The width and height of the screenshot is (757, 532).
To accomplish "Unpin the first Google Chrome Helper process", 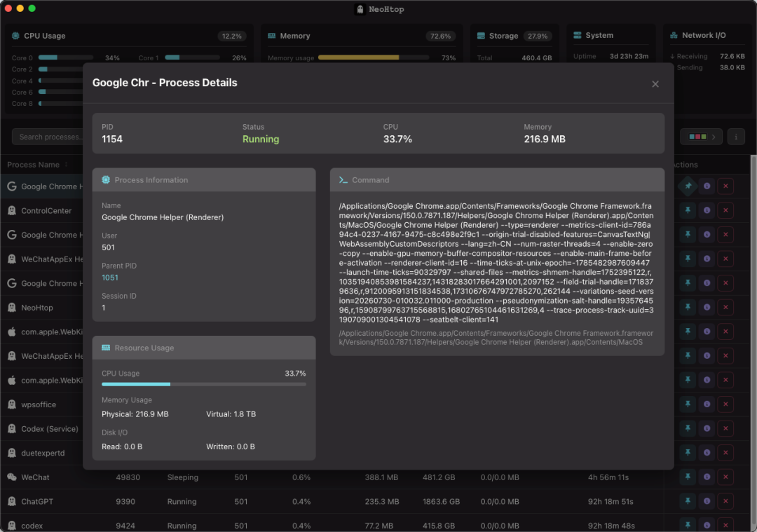I will tap(688, 186).
